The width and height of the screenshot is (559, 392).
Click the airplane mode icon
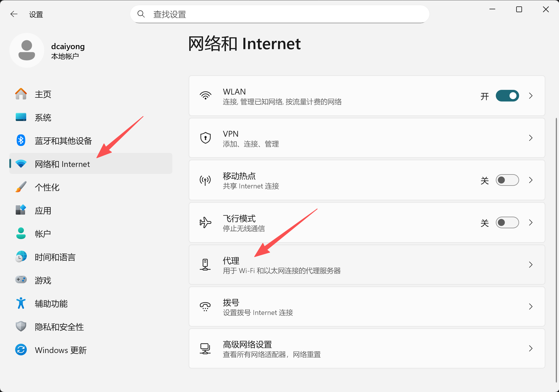pyautogui.click(x=205, y=222)
